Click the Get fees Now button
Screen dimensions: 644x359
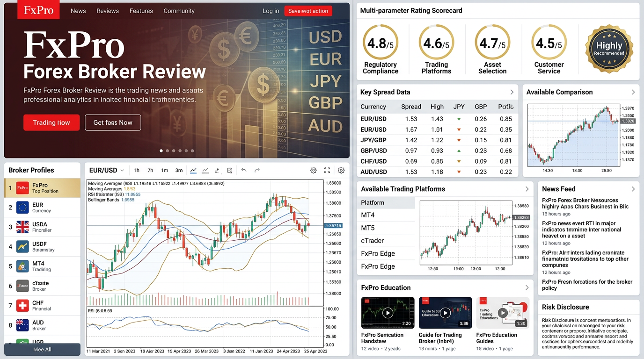click(113, 122)
